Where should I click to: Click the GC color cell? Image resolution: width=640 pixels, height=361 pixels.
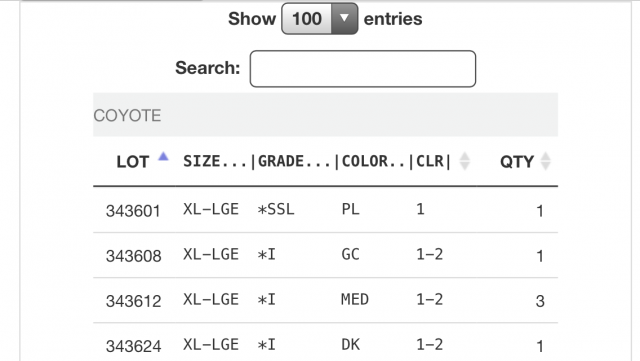click(350, 254)
